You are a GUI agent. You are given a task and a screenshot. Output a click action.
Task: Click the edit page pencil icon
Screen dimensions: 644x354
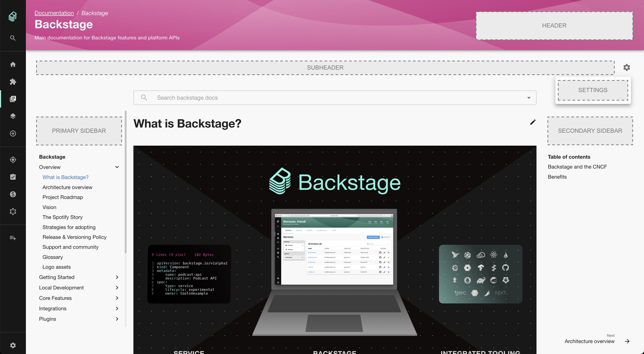click(x=533, y=122)
